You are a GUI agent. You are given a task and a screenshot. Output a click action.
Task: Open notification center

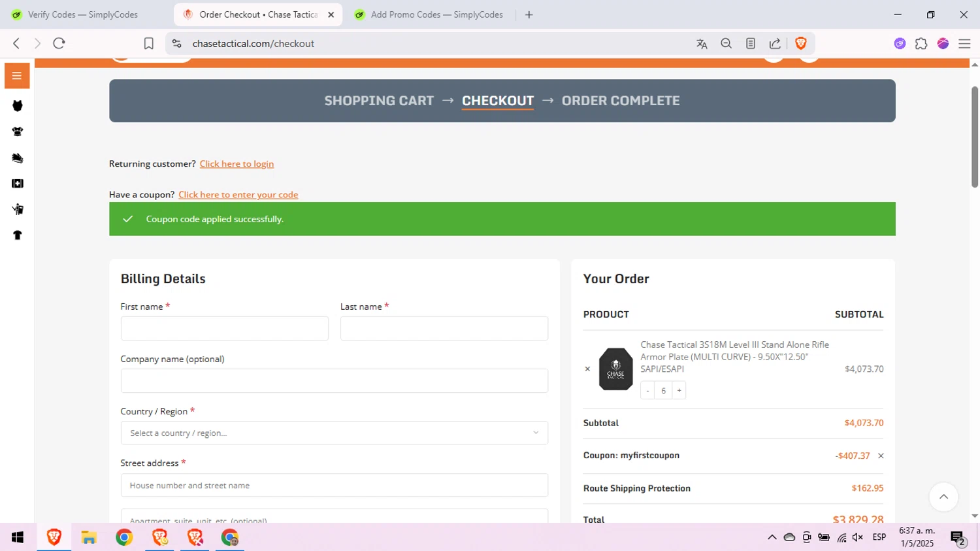coord(958,539)
